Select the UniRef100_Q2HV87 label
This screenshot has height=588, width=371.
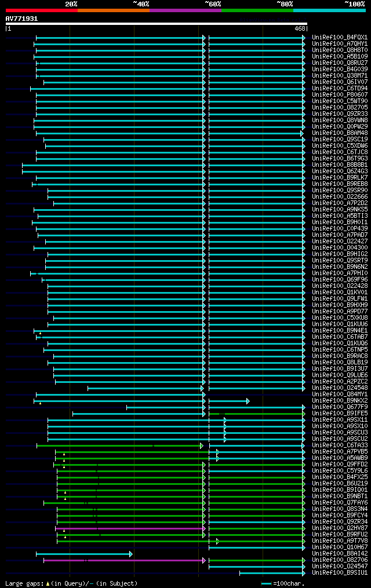[340, 528]
